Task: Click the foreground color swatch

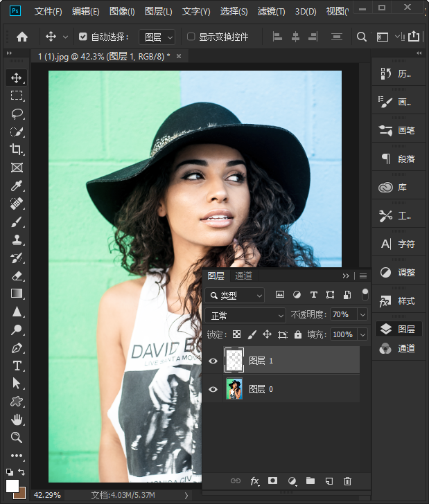Action: point(12,486)
